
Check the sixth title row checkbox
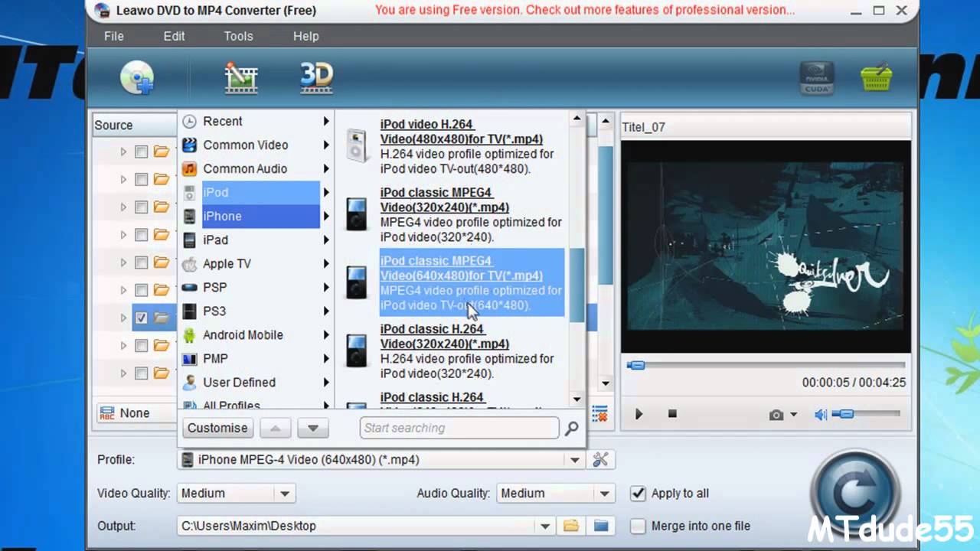[x=141, y=290]
